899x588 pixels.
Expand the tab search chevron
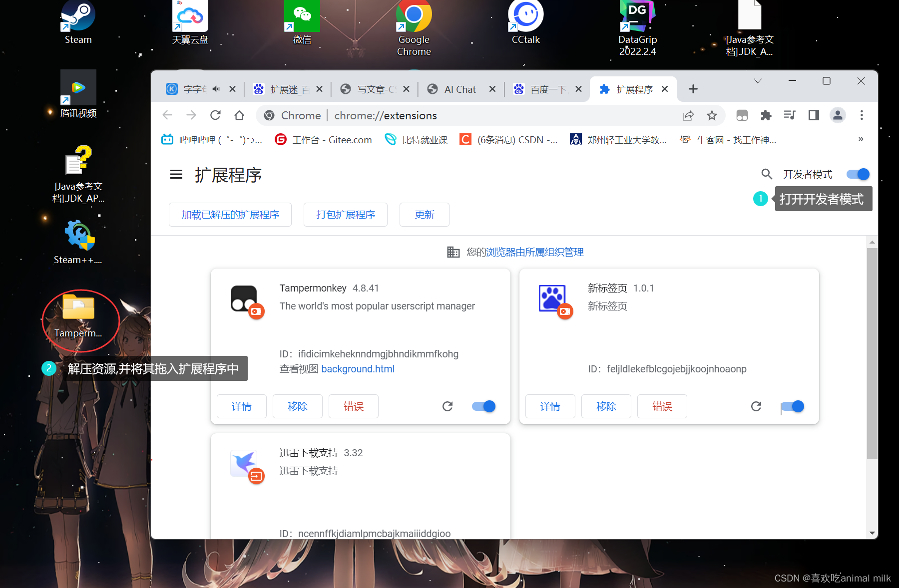click(x=758, y=81)
